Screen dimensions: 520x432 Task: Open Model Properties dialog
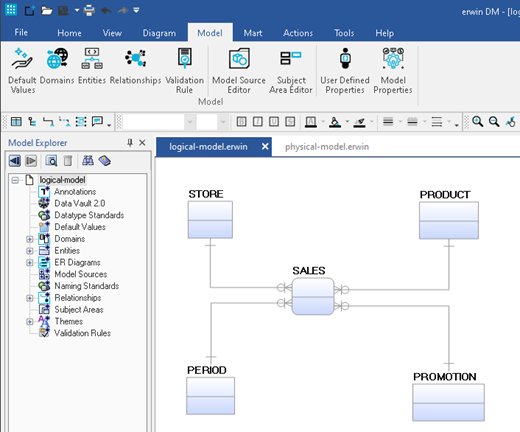click(x=393, y=71)
